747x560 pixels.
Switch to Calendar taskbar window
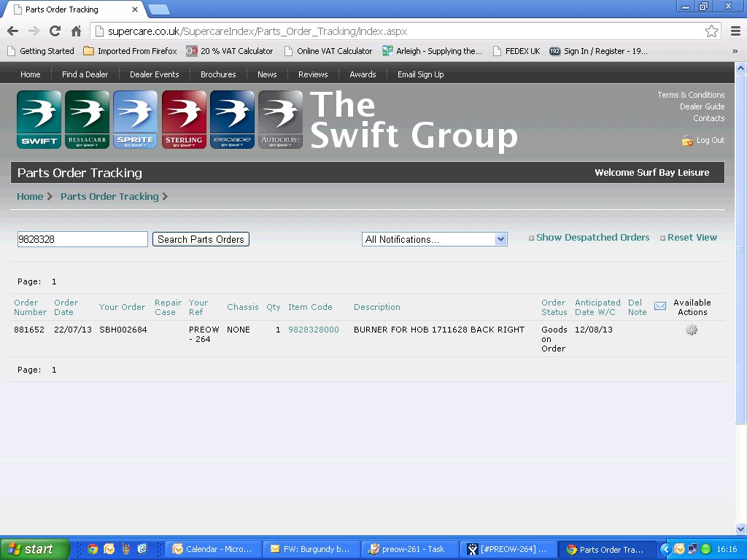[x=214, y=549]
